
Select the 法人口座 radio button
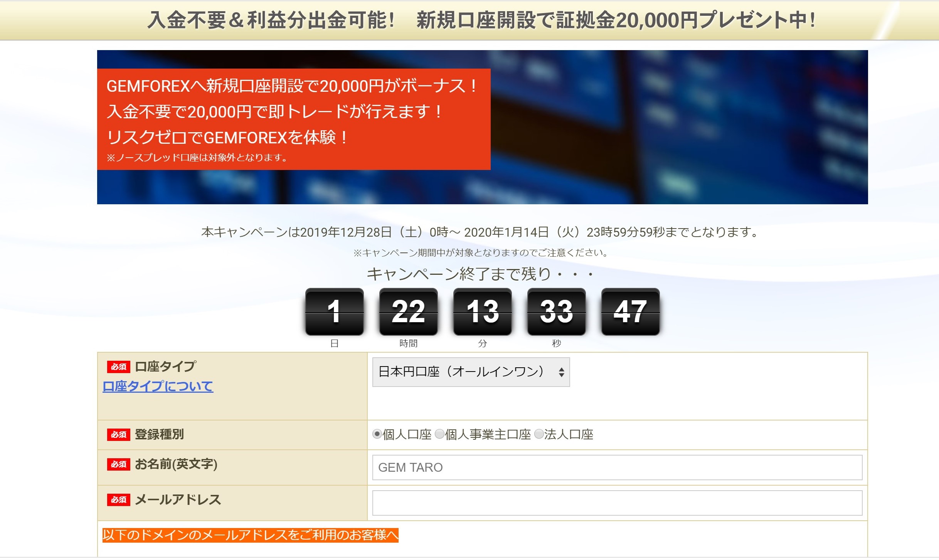click(539, 434)
